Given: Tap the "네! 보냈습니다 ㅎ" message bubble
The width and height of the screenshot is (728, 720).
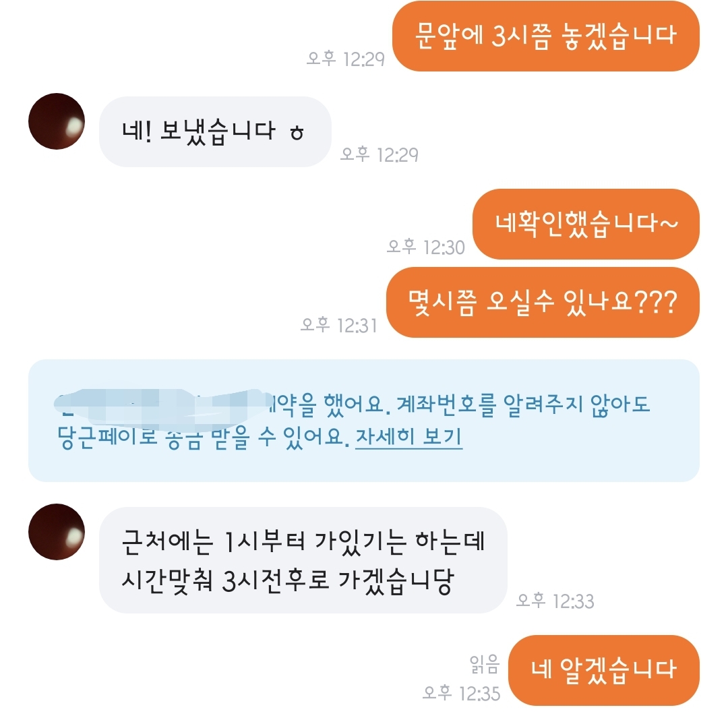Looking at the screenshot, I should pos(215,132).
